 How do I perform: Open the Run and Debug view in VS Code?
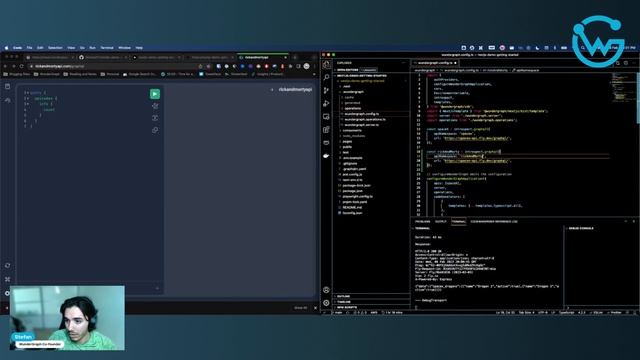326,103
